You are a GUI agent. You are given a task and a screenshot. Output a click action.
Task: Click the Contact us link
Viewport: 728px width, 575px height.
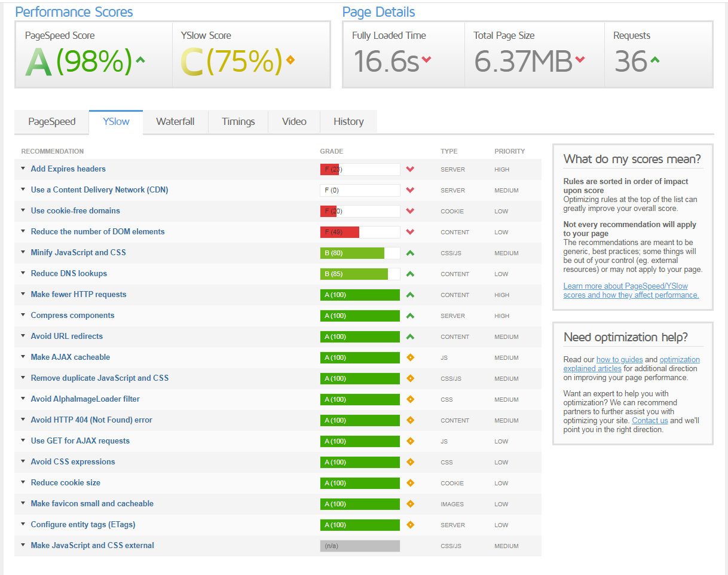tap(650, 420)
